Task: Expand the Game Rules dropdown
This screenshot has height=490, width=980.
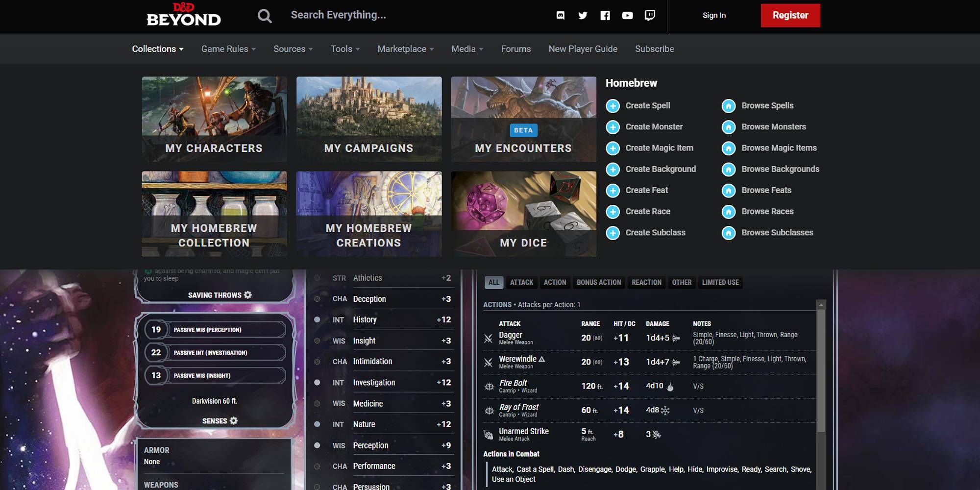Action: (x=228, y=49)
